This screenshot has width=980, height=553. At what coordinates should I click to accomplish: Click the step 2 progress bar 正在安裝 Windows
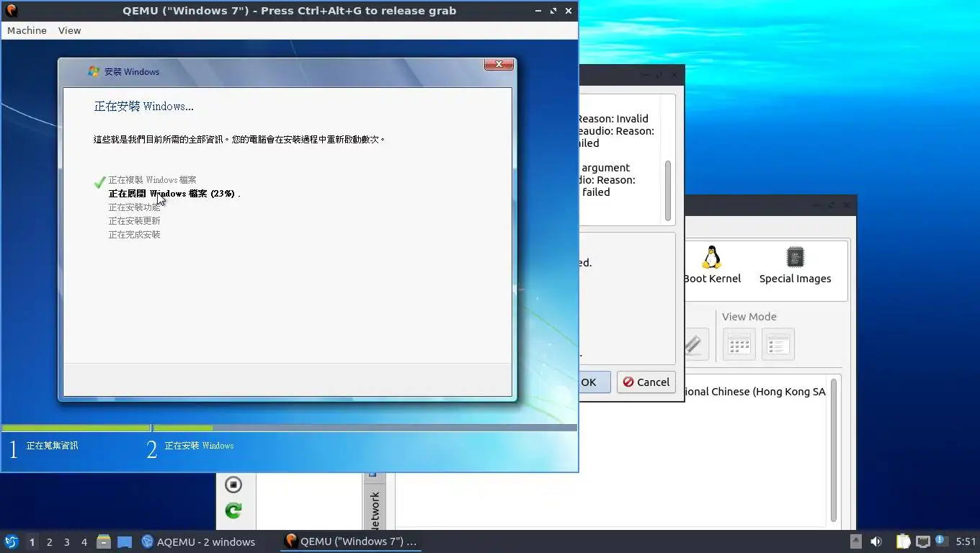(365, 428)
